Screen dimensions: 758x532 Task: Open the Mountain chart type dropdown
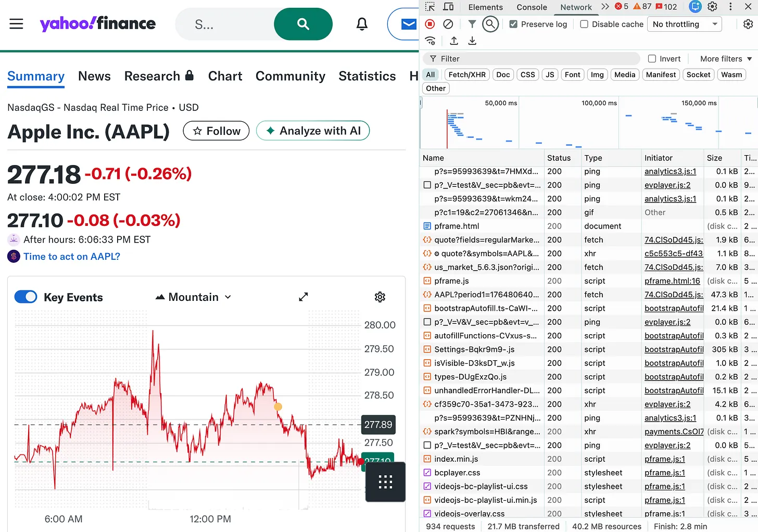[193, 297]
